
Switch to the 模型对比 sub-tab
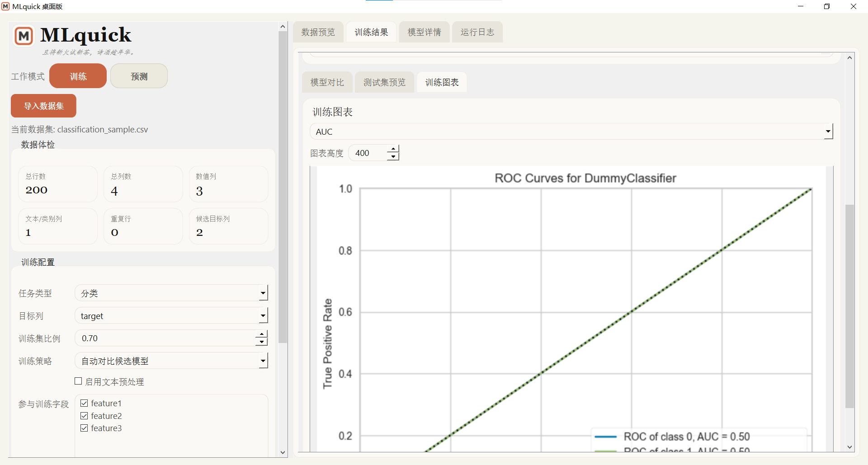pyautogui.click(x=327, y=82)
